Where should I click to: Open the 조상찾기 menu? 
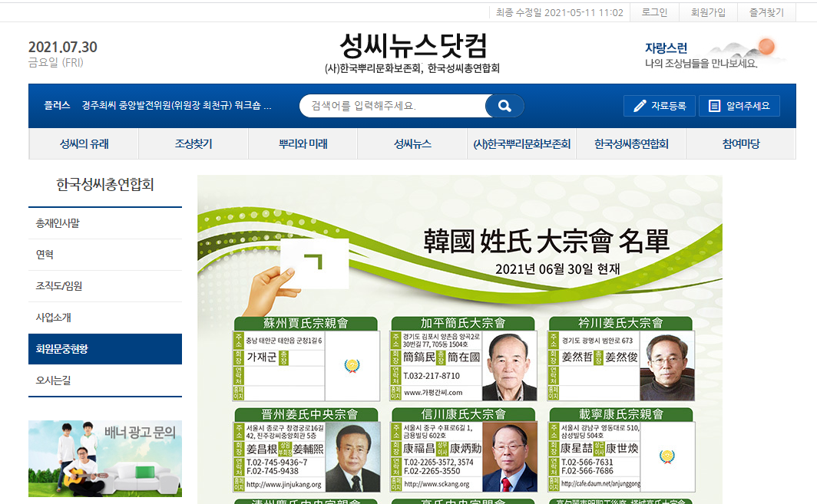[x=193, y=143]
